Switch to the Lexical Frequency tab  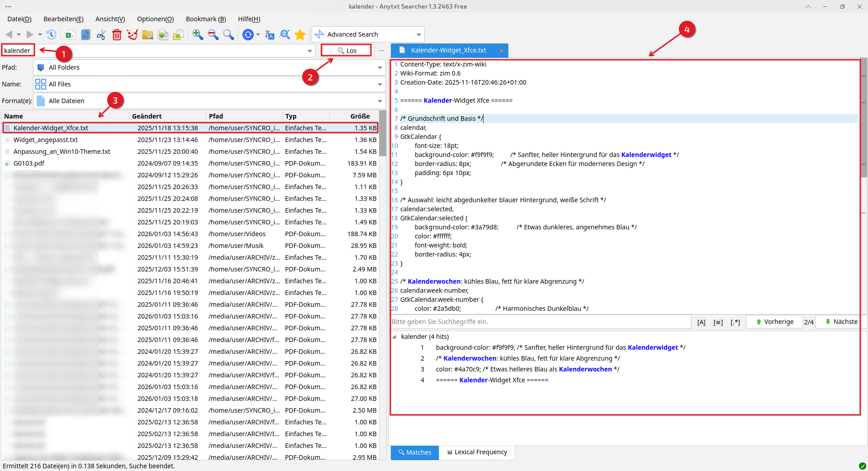coord(477,452)
